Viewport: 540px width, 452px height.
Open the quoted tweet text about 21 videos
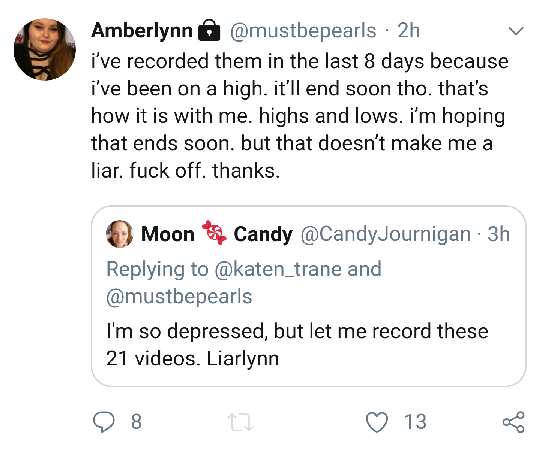[x=297, y=345]
